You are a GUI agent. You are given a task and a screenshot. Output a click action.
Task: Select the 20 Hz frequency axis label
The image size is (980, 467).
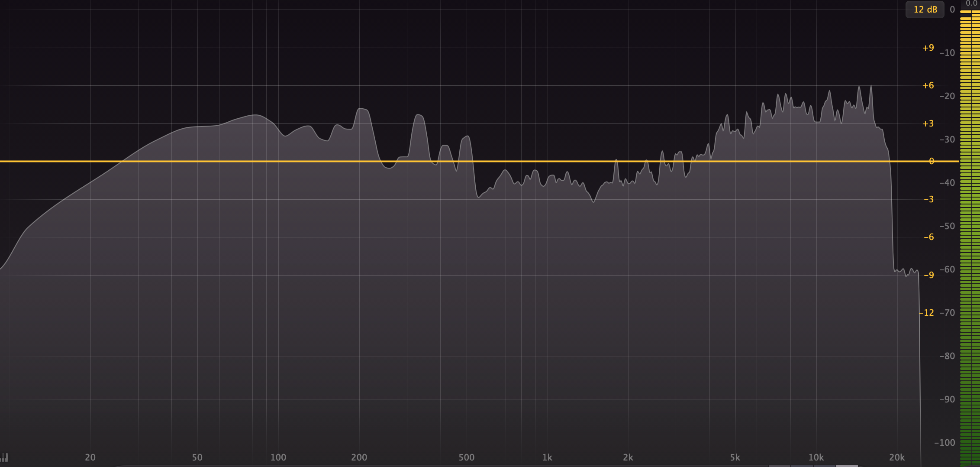pyautogui.click(x=90, y=457)
